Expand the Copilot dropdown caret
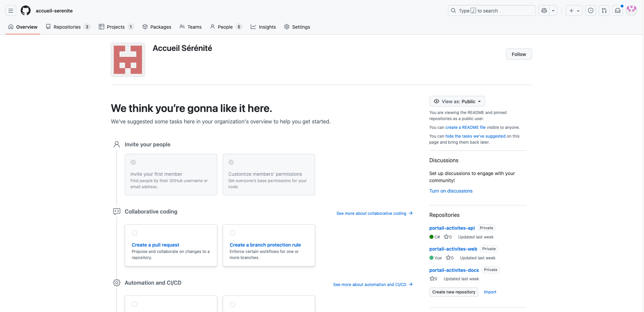The height and width of the screenshot is (312, 644). 553,10
